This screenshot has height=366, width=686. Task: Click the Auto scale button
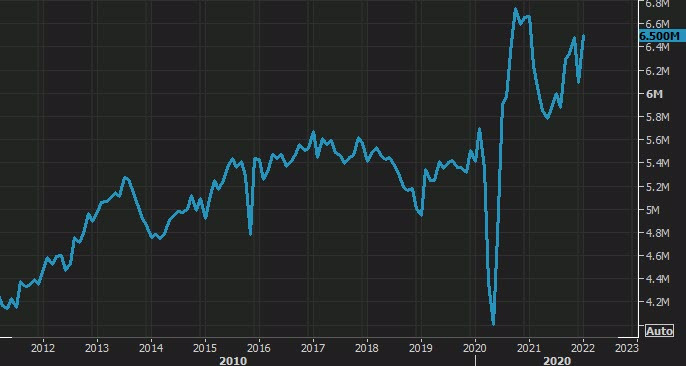659,331
